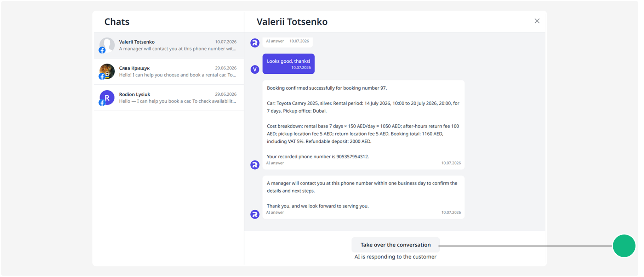Click AI bot icon beside booking confirmation
This screenshot has width=644, height=277.
pyautogui.click(x=255, y=165)
